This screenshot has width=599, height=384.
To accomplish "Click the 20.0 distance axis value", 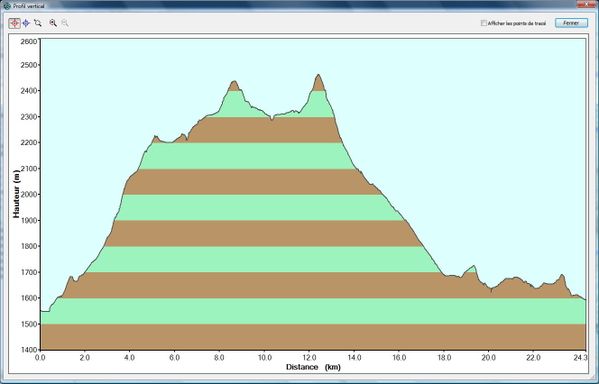I will coord(489,358).
